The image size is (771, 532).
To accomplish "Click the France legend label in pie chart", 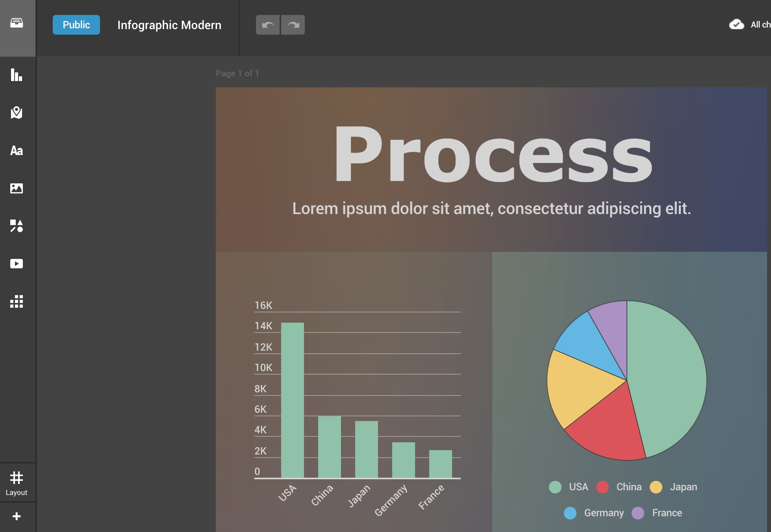I will click(x=667, y=513).
